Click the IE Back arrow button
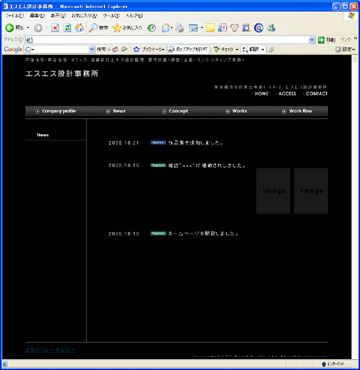 10,28
